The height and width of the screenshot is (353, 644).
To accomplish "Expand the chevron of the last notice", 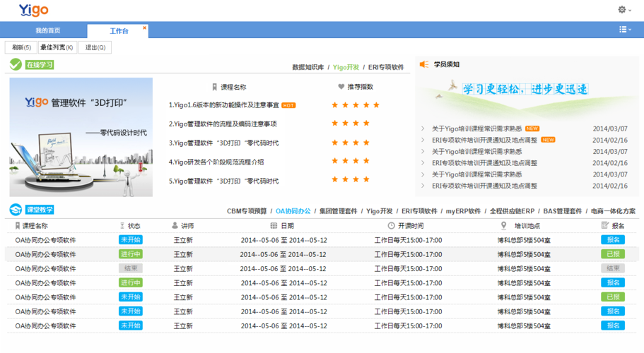I will [x=423, y=186].
